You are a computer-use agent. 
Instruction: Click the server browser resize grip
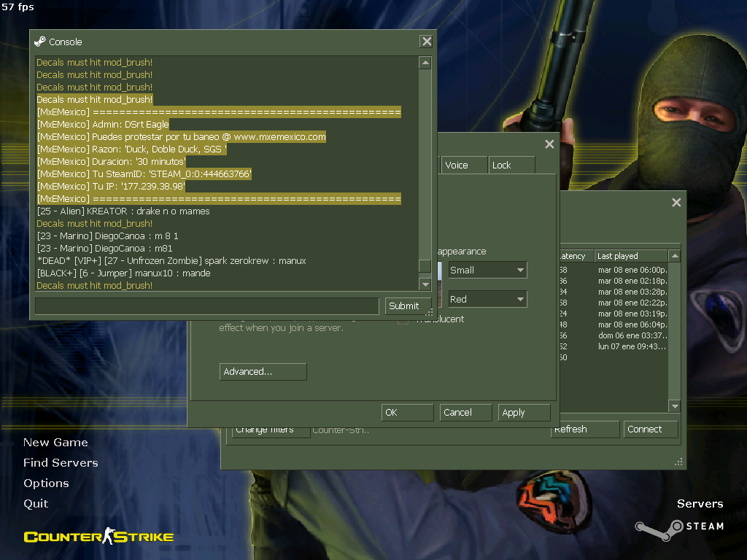pyautogui.click(x=679, y=462)
